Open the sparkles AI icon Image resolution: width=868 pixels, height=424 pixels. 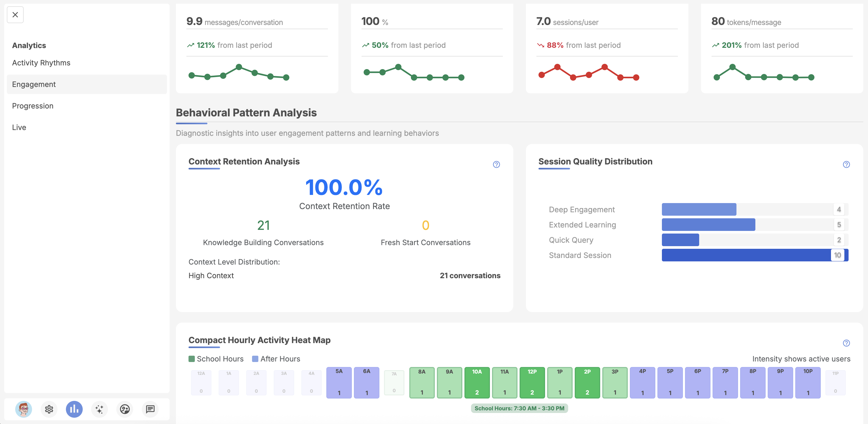coord(100,409)
